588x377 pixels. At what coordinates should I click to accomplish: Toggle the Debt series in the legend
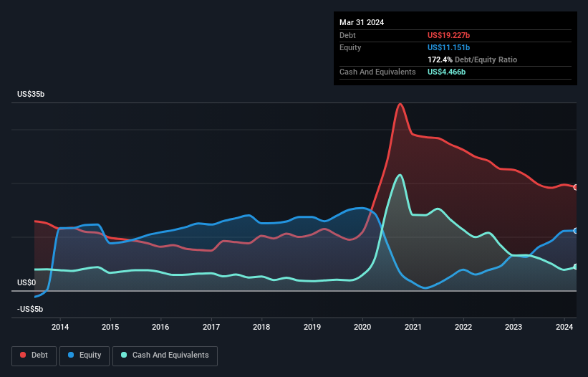click(34, 355)
